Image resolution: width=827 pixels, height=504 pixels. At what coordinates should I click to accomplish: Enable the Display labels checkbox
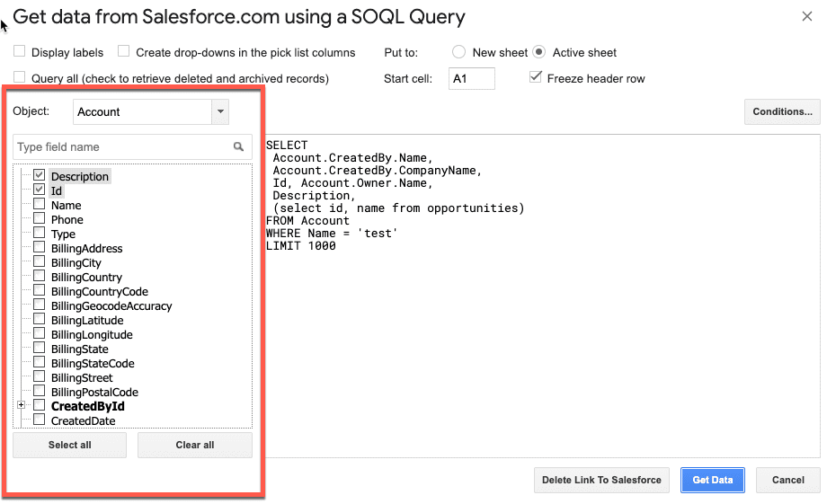coord(20,52)
